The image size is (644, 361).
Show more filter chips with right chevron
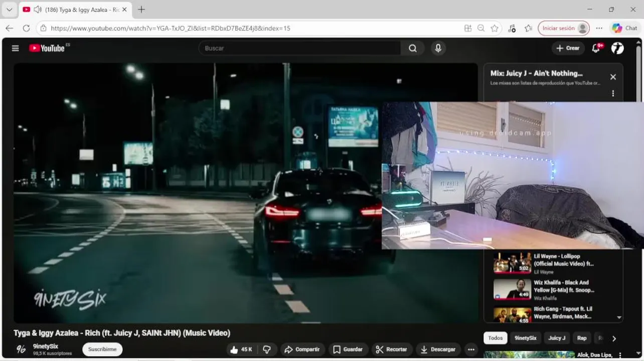pyautogui.click(x=614, y=338)
